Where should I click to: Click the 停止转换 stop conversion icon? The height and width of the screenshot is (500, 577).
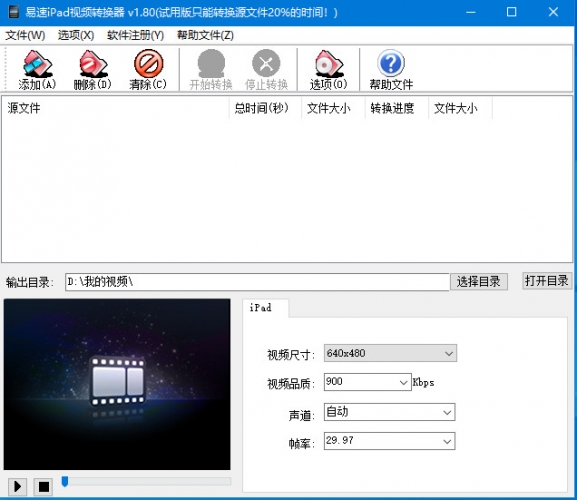coord(266,69)
